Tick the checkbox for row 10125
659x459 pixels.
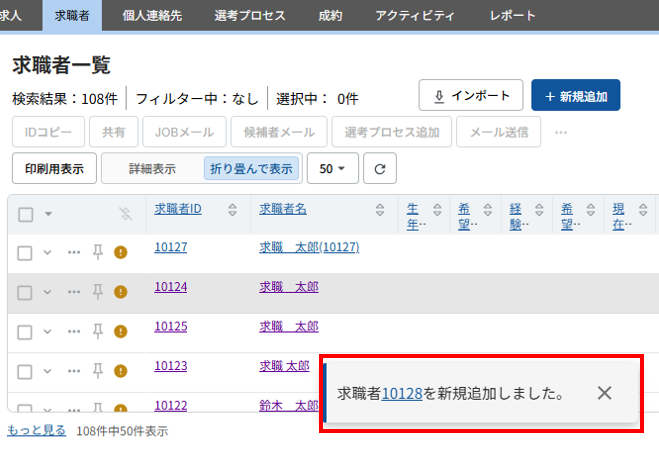[x=26, y=331]
